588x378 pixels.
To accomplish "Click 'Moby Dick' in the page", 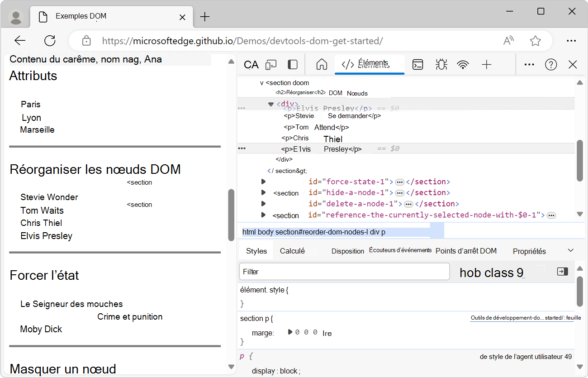I will pyautogui.click(x=41, y=329).
